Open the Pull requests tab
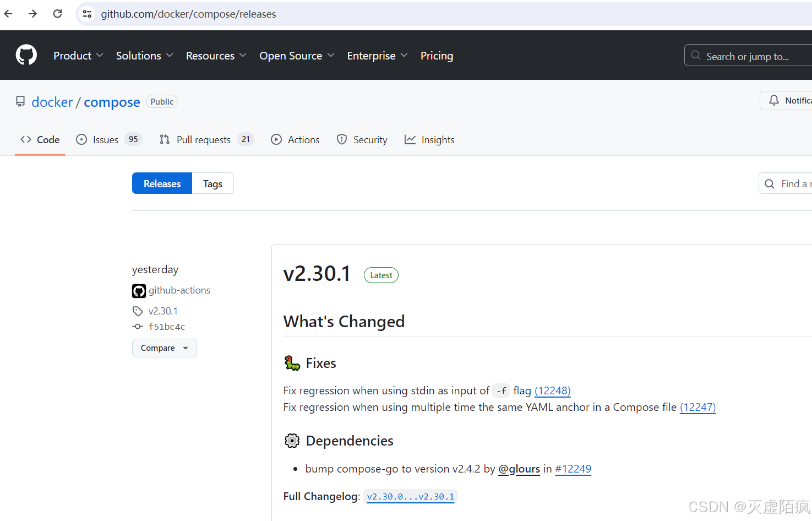The image size is (812, 521). [206, 140]
